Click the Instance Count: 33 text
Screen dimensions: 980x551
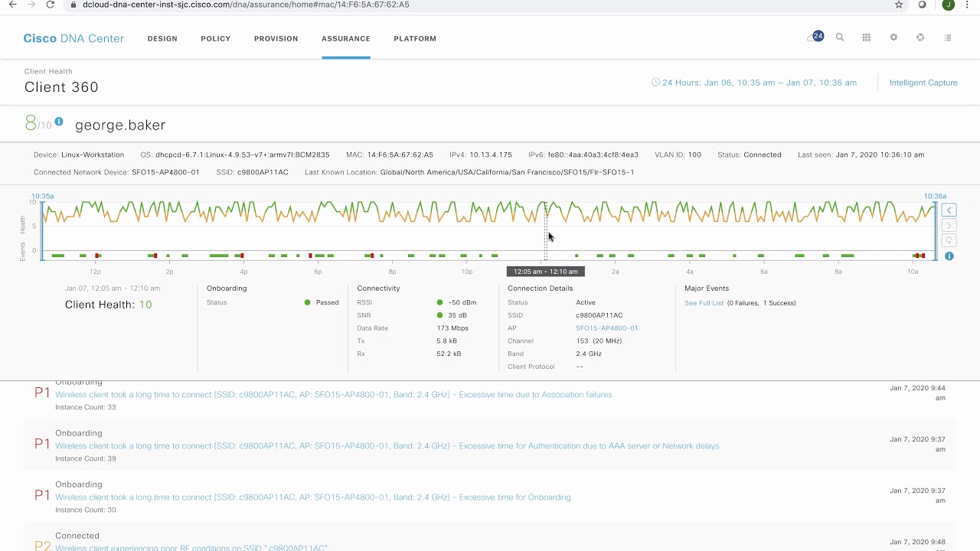click(x=86, y=408)
